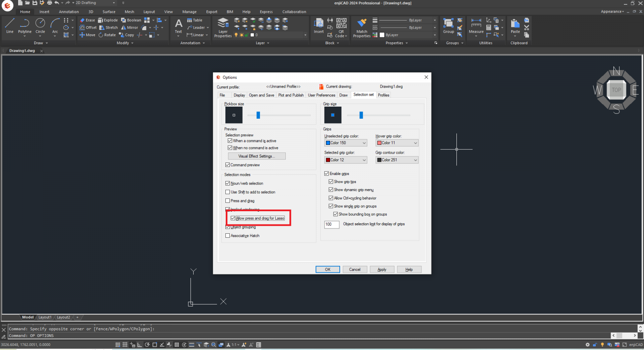Select the Line tool
This screenshot has height=350, width=644.
[10, 26]
